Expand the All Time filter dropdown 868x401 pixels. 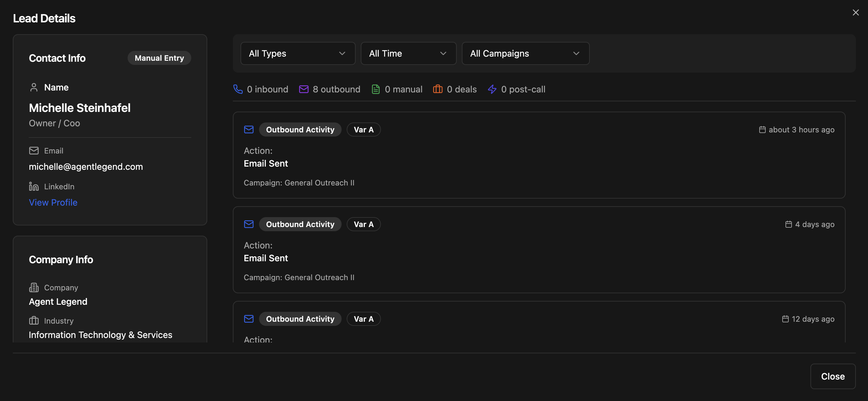point(408,54)
